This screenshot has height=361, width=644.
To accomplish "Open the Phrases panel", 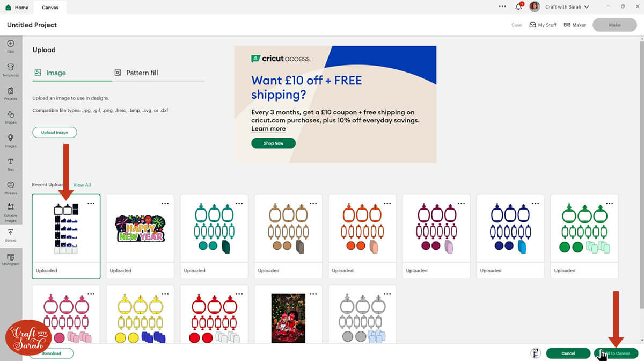I will (11, 187).
